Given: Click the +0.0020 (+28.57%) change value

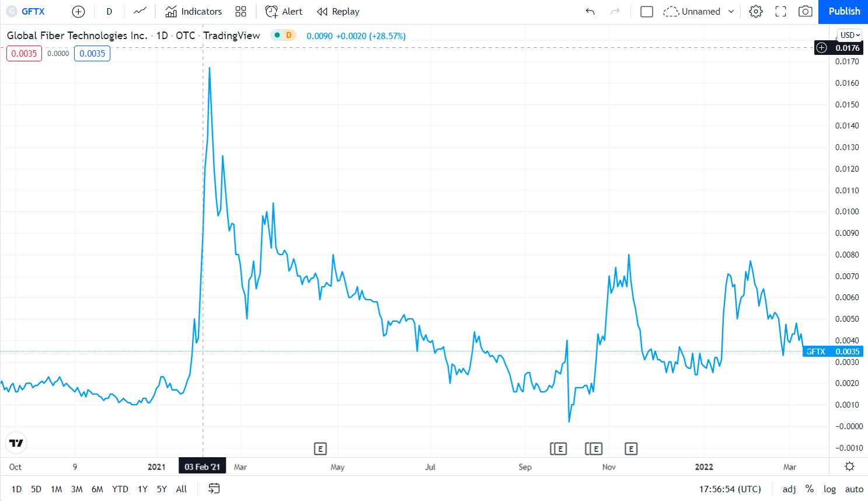Looking at the screenshot, I should point(371,36).
